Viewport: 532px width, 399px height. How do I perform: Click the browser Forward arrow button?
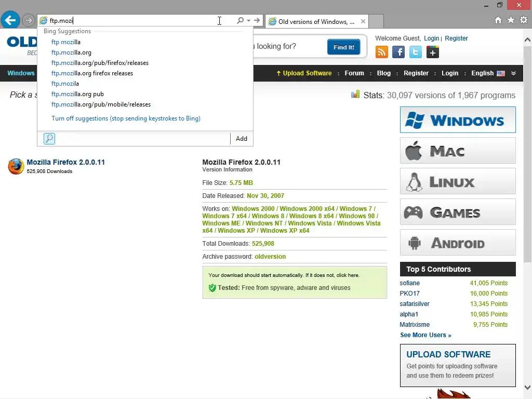[29, 20]
